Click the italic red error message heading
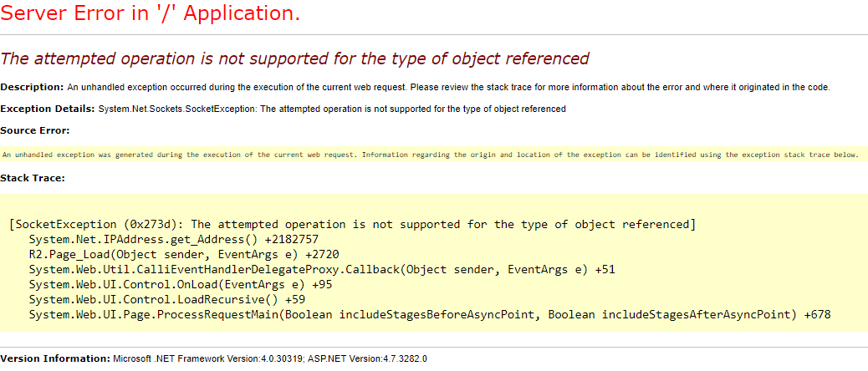The height and width of the screenshot is (371, 868). 294,58
